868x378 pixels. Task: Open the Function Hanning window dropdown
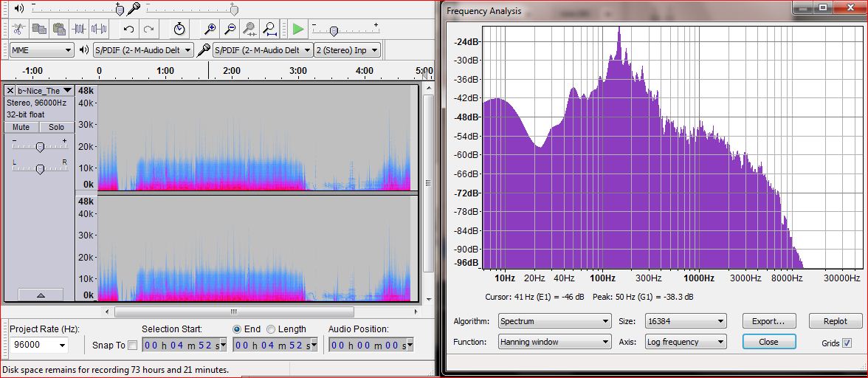tap(555, 342)
